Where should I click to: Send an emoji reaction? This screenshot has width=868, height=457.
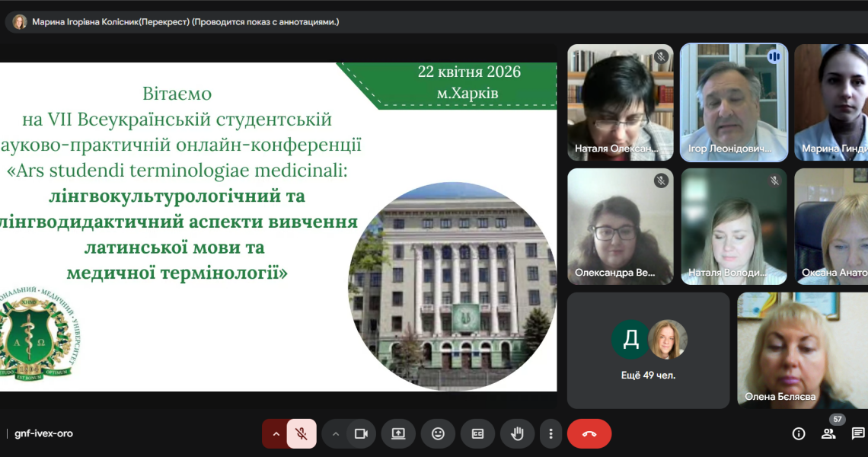438,433
